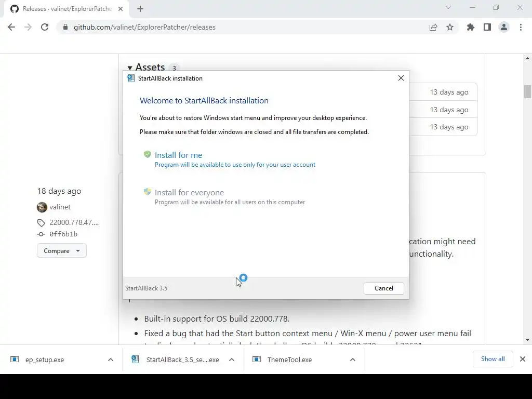Viewport: 532px width, 399px height.
Task: Click the browser forward arrow
Action: click(x=28, y=27)
